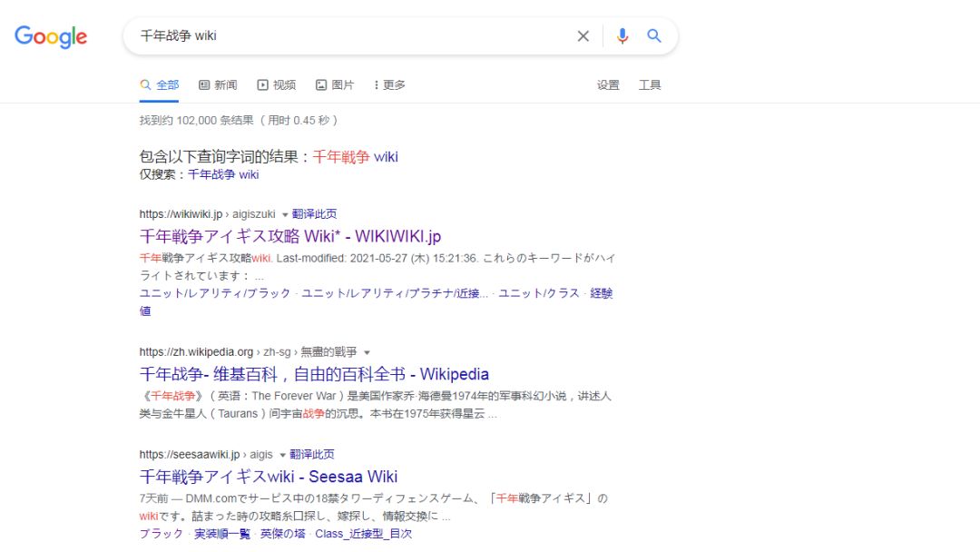Open ユニット/レアリティ/ブラック sitelink
The width and height of the screenshot is (980, 552).
[215, 293]
